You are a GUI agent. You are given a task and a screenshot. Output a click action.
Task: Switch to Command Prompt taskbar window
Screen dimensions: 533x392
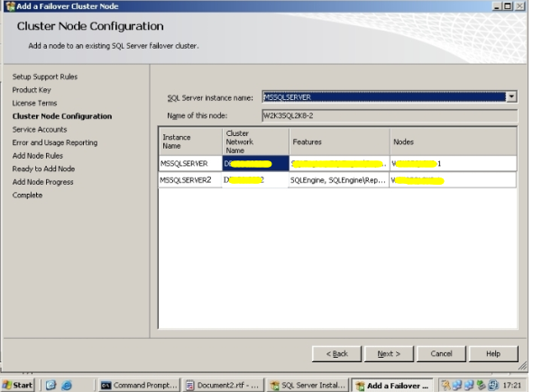(140, 385)
